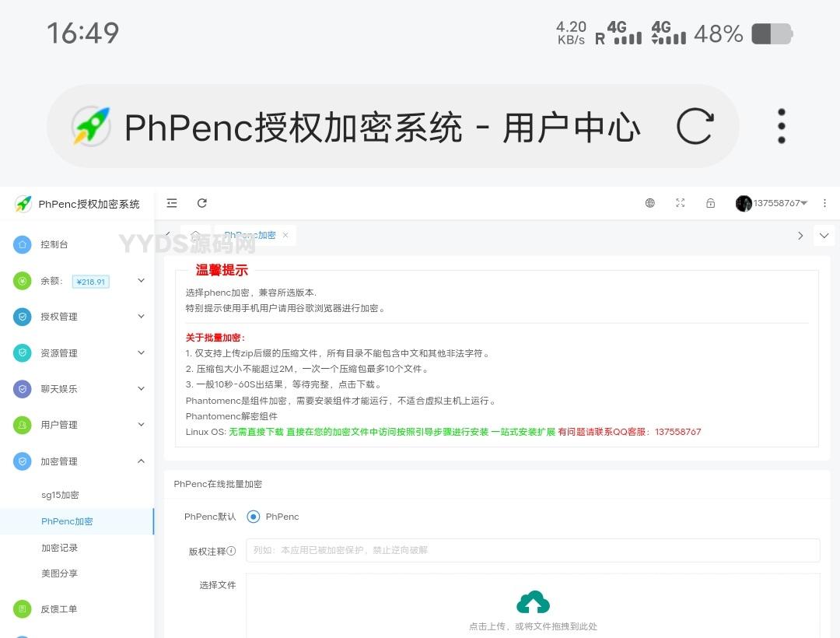Image resolution: width=840 pixels, height=638 pixels.
Task: Open the browser's three-dot menu
Action: (x=781, y=126)
